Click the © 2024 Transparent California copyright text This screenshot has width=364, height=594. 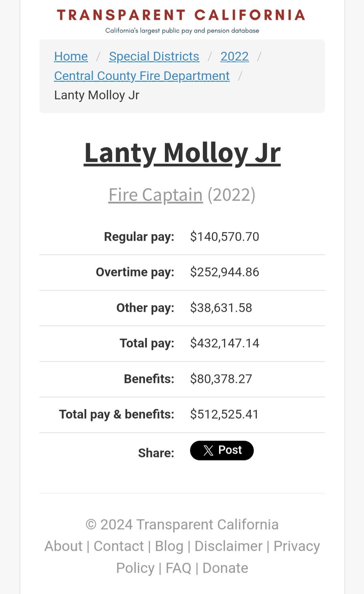tap(182, 525)
